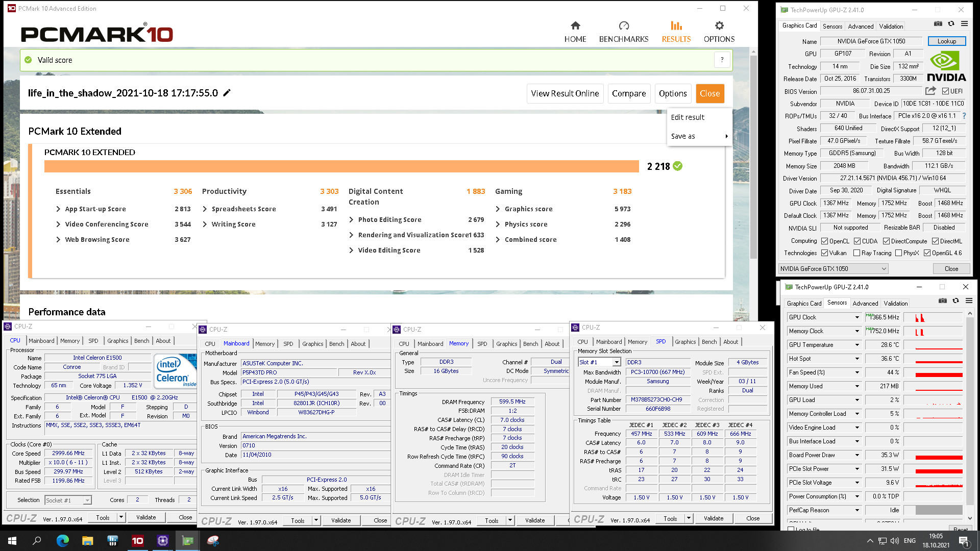
Task: Open SPD tab in Mainboard CPU-Z window
Action: tap(288, 344)
